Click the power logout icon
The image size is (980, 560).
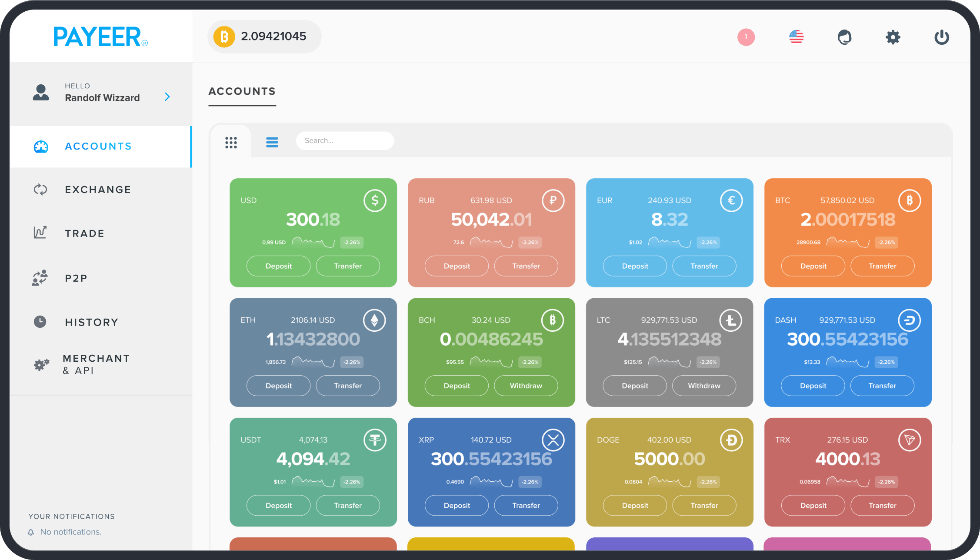pos(941,37)
